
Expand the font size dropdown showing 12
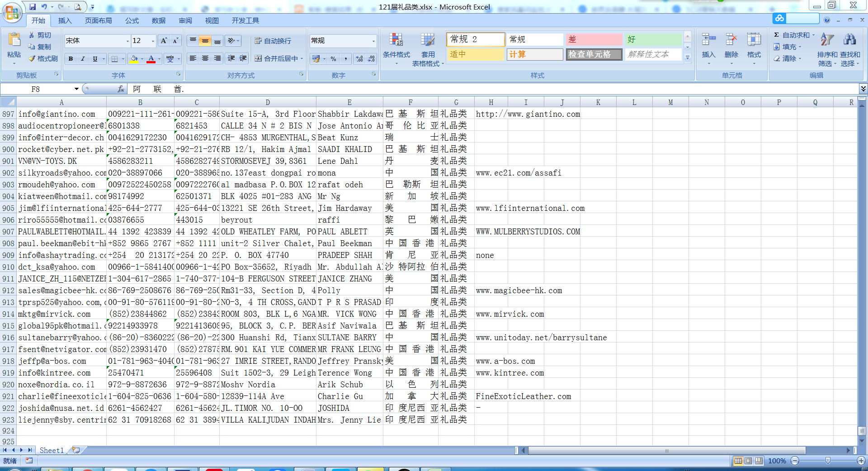pyautogui.click(x=153, y=41)
